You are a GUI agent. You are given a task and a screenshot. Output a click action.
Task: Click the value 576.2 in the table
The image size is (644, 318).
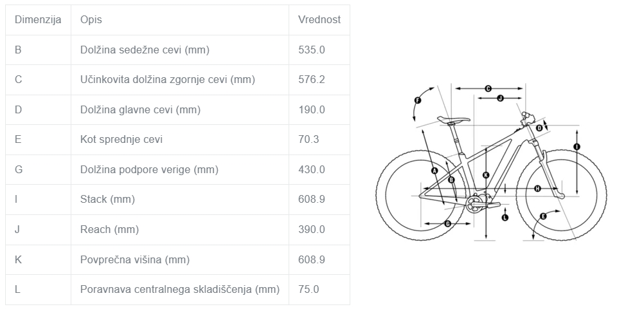coord(311,79)
